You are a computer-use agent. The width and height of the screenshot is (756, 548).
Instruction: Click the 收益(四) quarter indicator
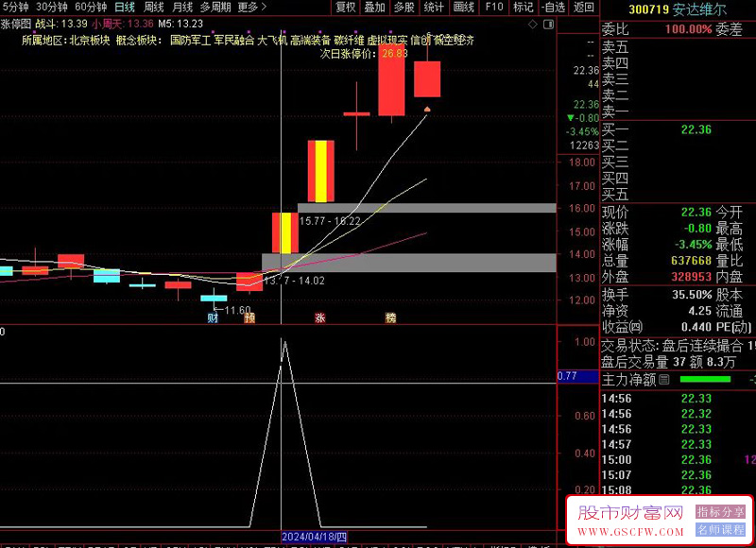coord(622,327)
